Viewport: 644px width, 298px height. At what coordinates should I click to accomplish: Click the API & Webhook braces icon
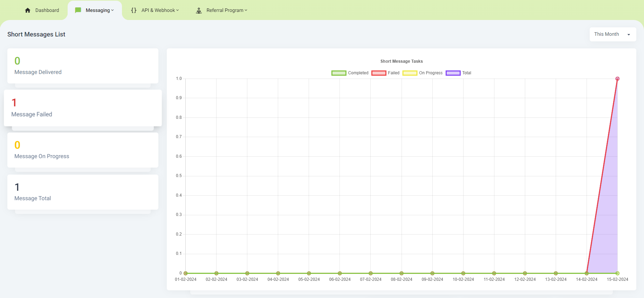134,10
